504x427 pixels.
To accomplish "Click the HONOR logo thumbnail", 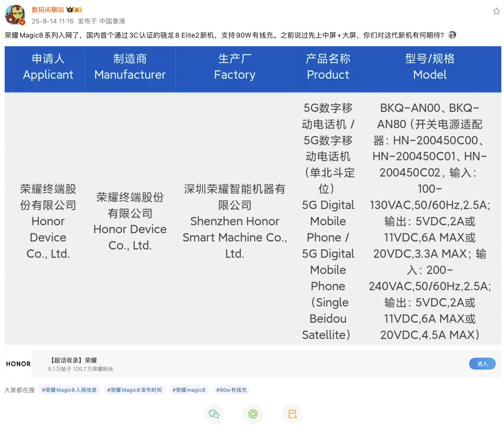I will [x=18, y=364].
